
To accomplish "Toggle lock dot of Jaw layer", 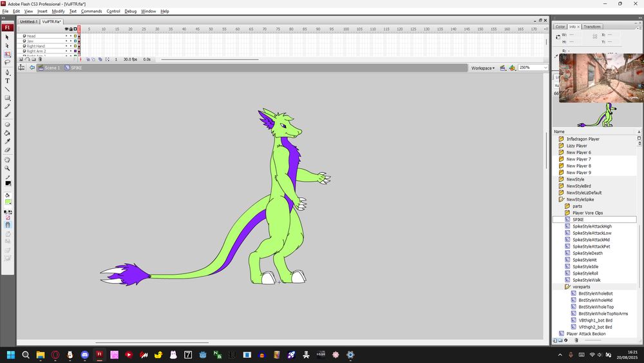I will pos(70,41).
